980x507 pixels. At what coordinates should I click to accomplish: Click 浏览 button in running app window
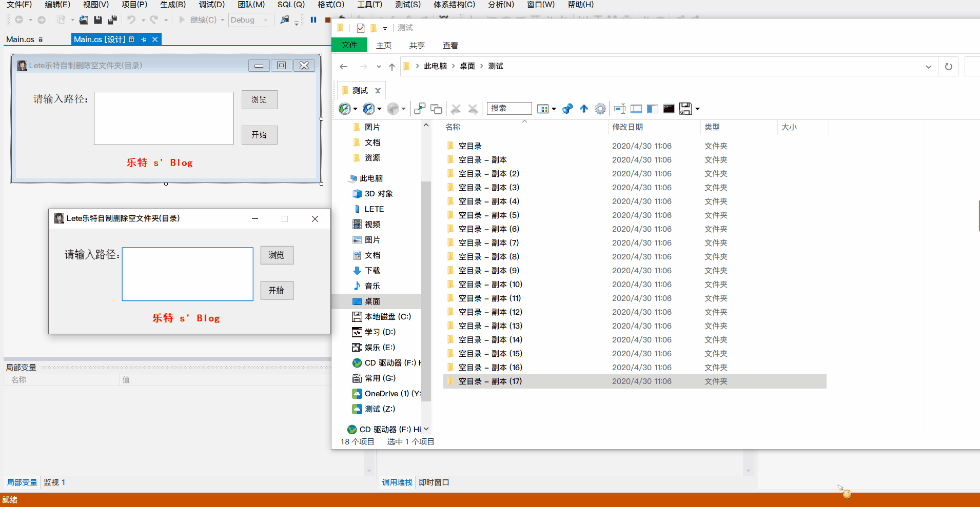coord(277,255)
